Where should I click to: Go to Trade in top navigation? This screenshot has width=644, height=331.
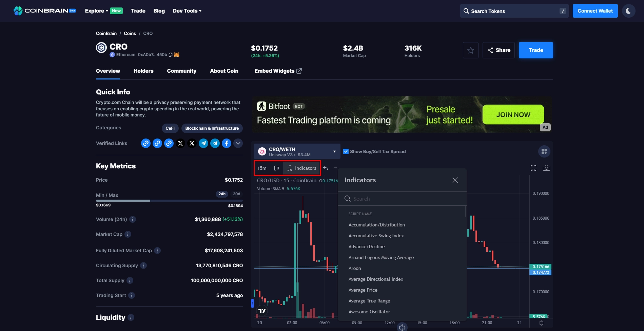click(138, 11)
